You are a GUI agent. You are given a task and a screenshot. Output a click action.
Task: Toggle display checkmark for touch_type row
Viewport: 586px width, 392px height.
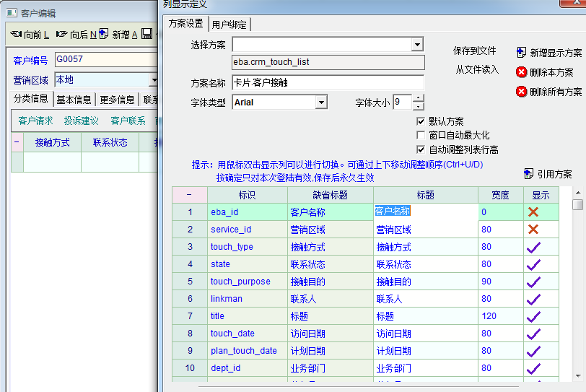tap(533, 247)
